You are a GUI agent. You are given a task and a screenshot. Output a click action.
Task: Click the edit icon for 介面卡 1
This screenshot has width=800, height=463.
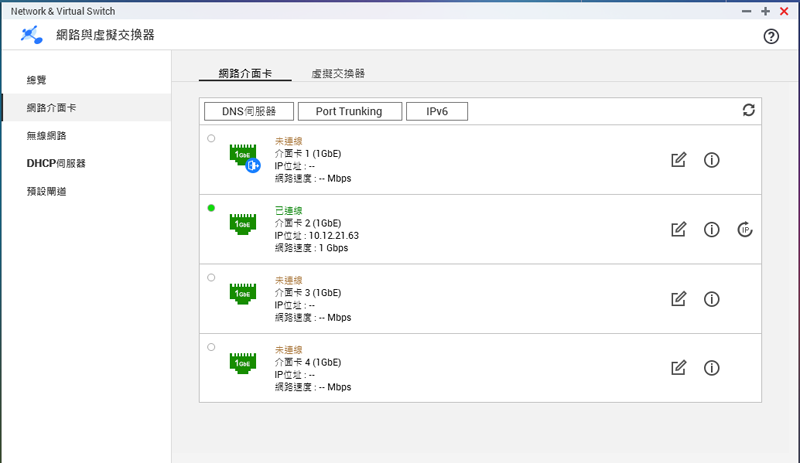(679, 160)
